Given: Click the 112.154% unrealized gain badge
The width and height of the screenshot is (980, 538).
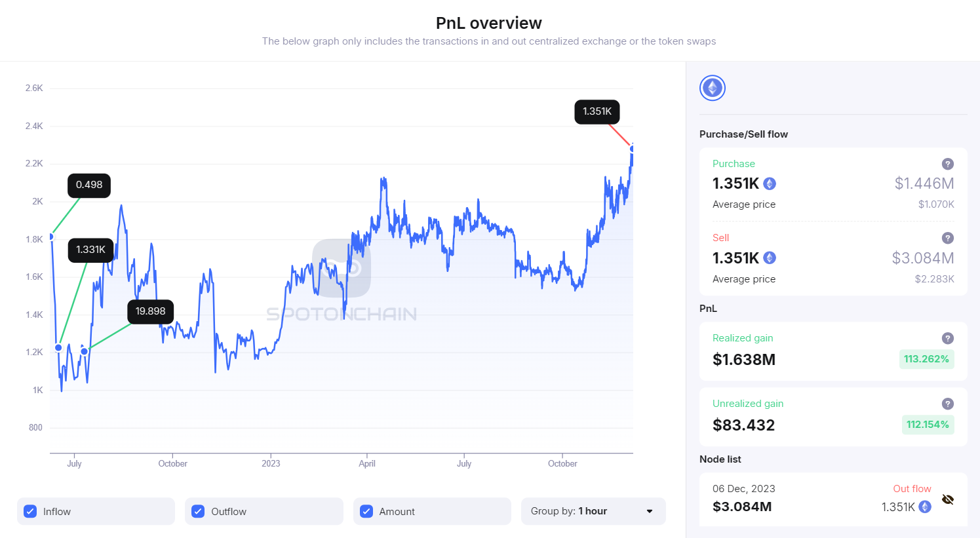Looking at the screenshot, I should 928,425.
